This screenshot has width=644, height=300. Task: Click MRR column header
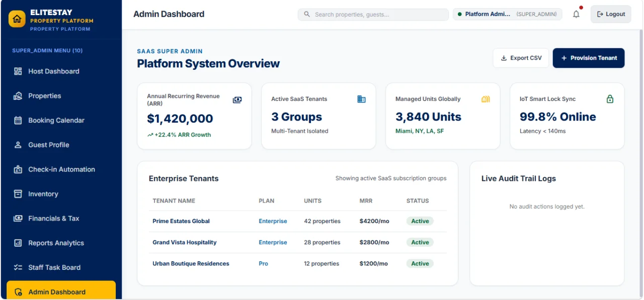(366, 201)
